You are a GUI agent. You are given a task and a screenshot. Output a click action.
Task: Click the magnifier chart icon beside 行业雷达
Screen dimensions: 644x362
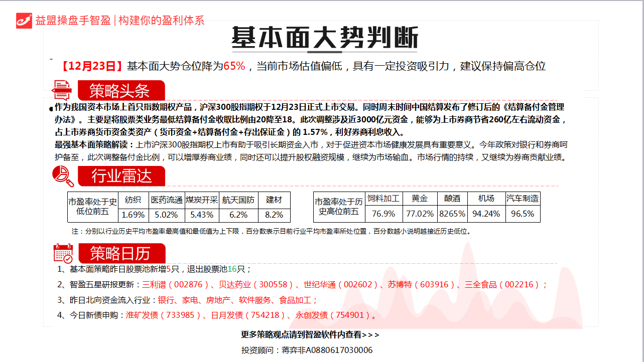[63, 175]
